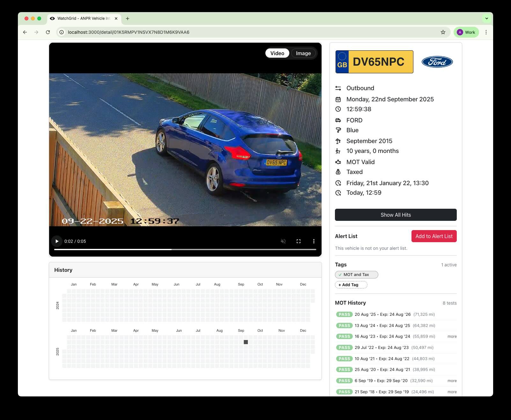The width and height of the screenshot is (511, 420).
Task: Open the video player options menu
Action: [314, 241]
